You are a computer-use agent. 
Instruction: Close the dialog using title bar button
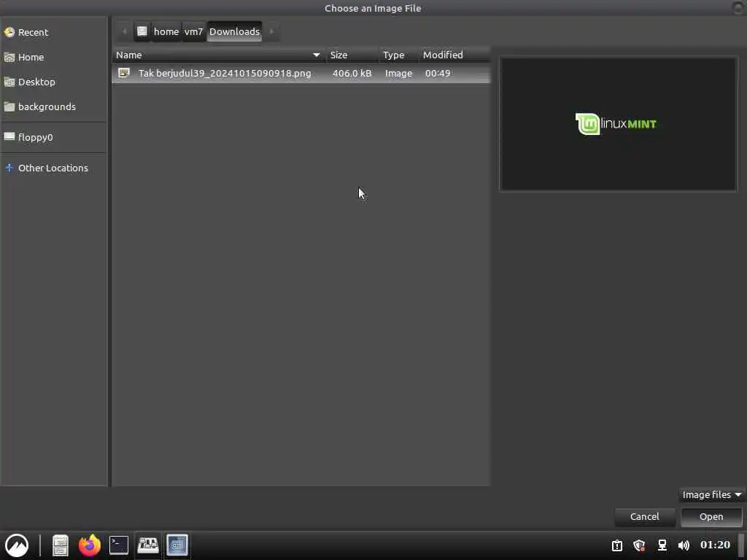[x=739, y=7]
